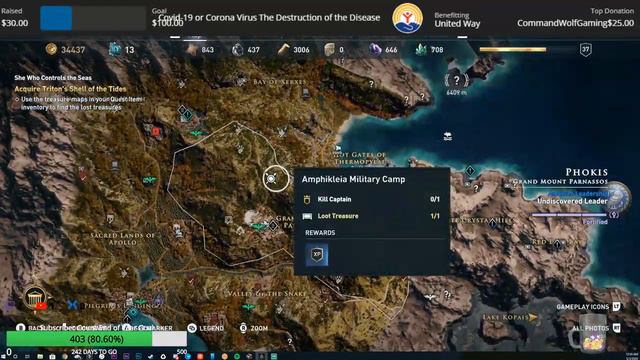Click the olive wood icon next to 3006
The image size is (640, 360).
coord(283,49)
